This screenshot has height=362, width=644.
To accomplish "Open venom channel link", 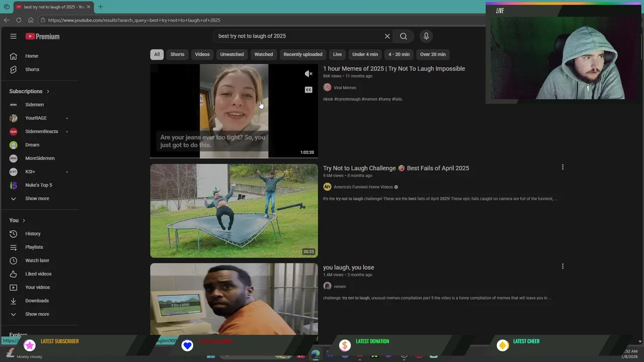I will click(340, 287).
